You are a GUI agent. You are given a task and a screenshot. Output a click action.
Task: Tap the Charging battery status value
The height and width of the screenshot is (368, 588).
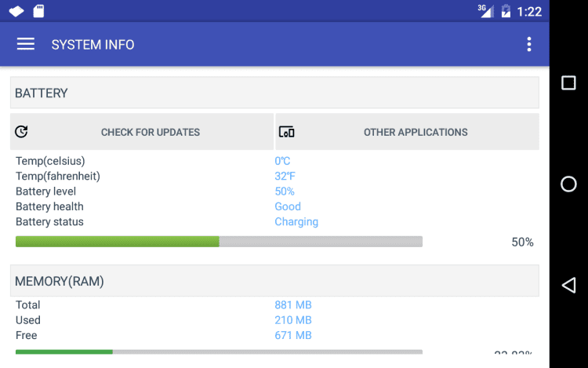[296, 222]
